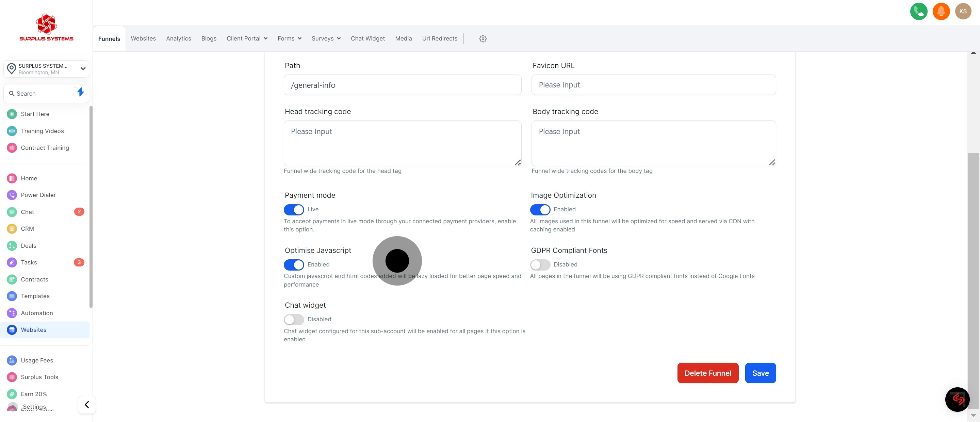Open Power Dialer in the sidebar
This screenshot has width=980, height=422.
[38, 195]
